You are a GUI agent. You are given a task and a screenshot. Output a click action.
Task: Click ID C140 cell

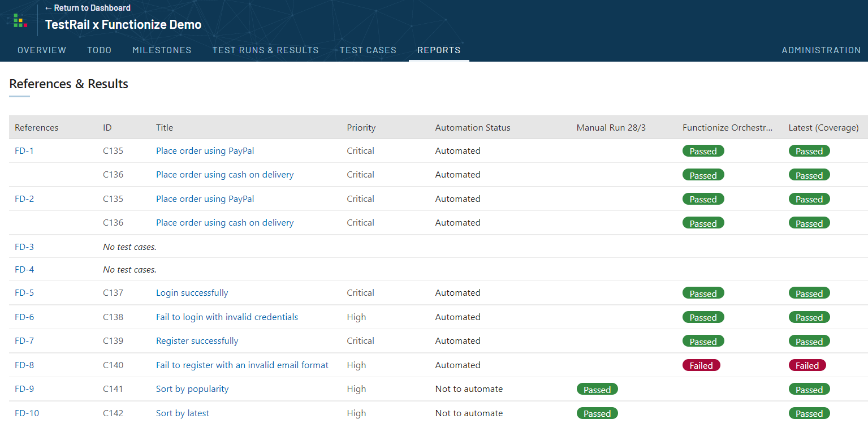click(113, 365)
